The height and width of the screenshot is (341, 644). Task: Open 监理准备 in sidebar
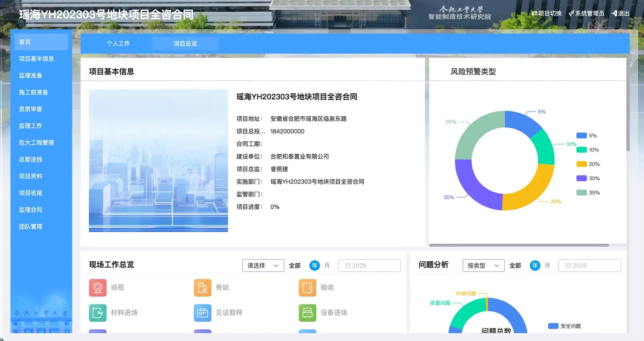tap(41, 76)
